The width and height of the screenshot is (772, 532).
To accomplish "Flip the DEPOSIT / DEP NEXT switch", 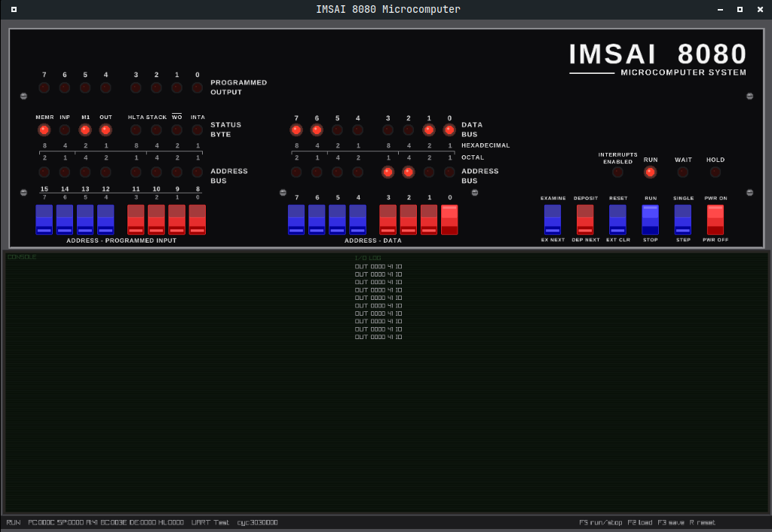I will click(585, 220).
